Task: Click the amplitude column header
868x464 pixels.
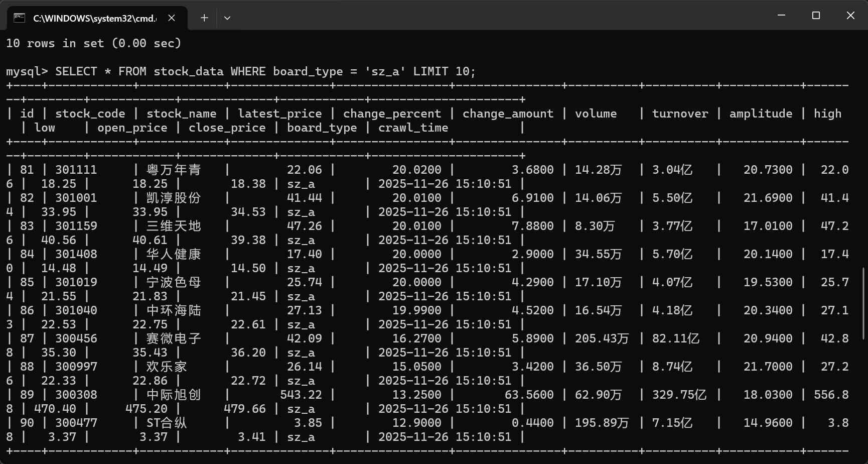Action: (761, 114)
